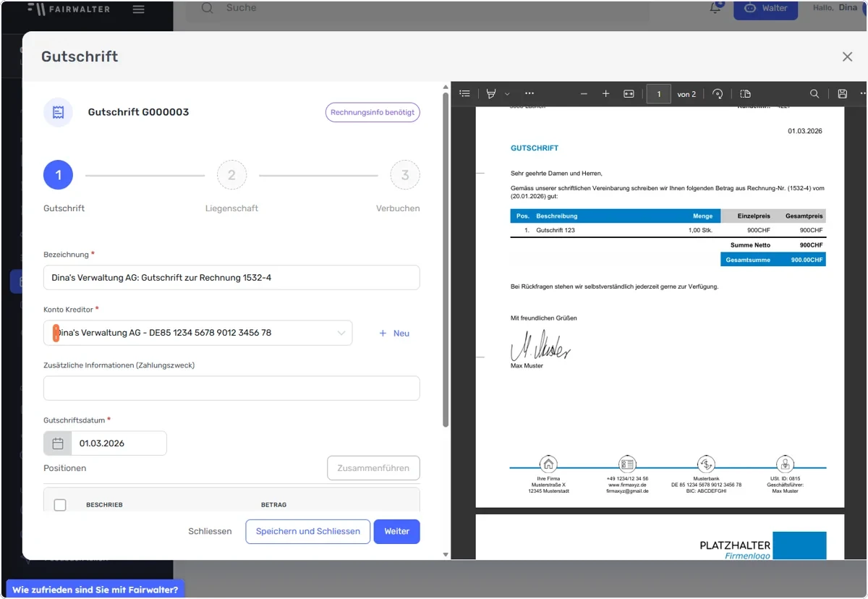Edit the Bezeichnung text field
This screenshot has height=599, width=868.
coord(231,278)
